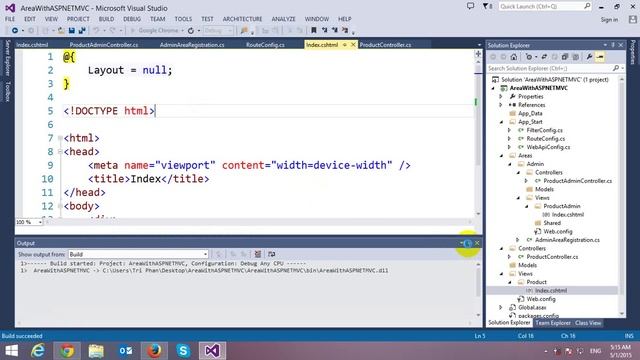Expand the Properties node
The width and height of the screenshot is (640, 360).
pyautogui.click(x=501, y=97)
